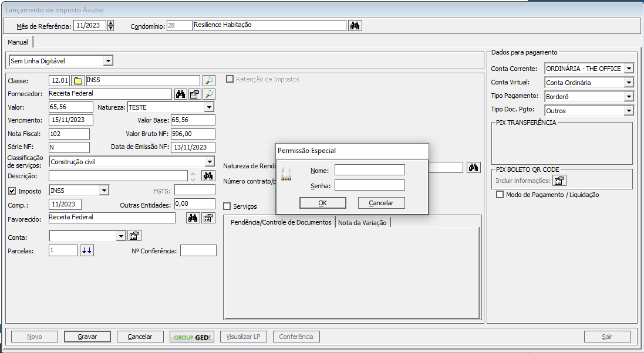Open the folder icon next to Classe code
The image size is (644, 353).
point(77,81)
